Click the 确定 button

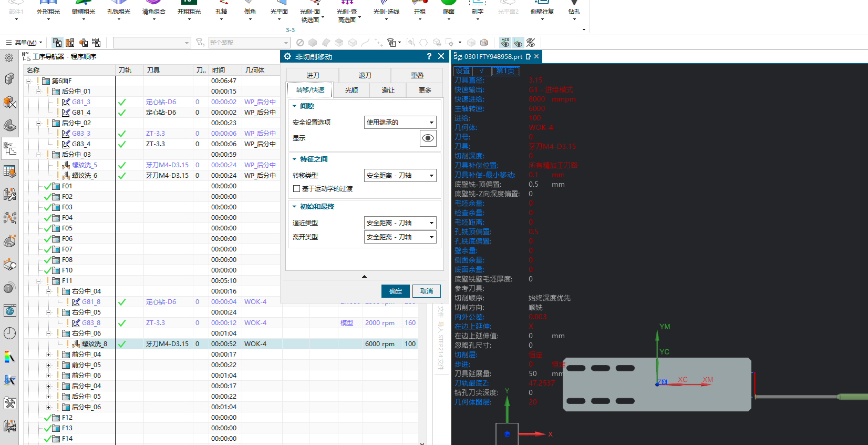click(x=396, y=291)
